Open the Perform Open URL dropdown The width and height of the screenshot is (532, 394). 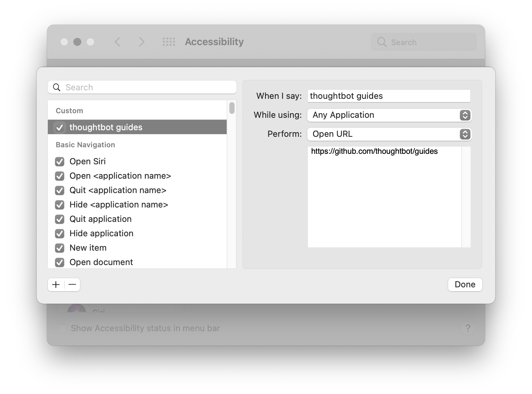(x=389, y=134)
